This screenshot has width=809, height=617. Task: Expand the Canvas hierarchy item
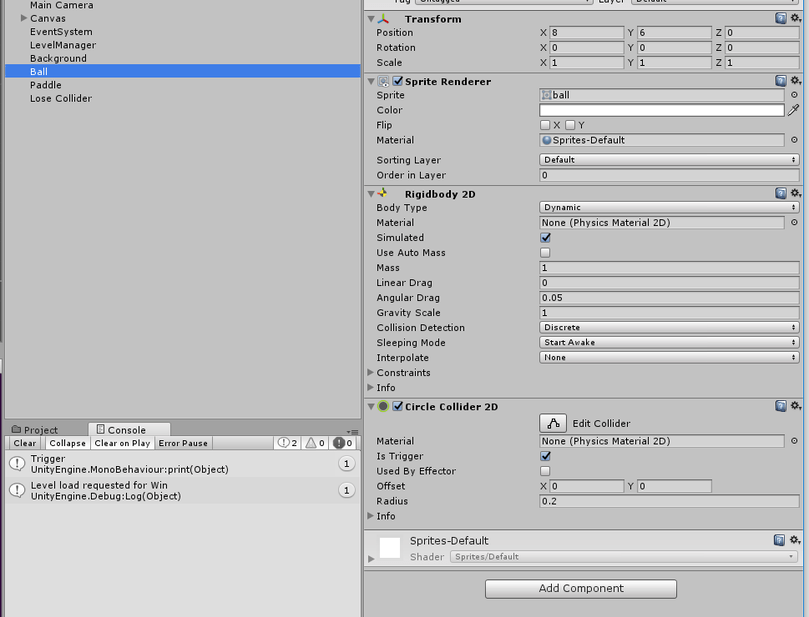[23, 18]
